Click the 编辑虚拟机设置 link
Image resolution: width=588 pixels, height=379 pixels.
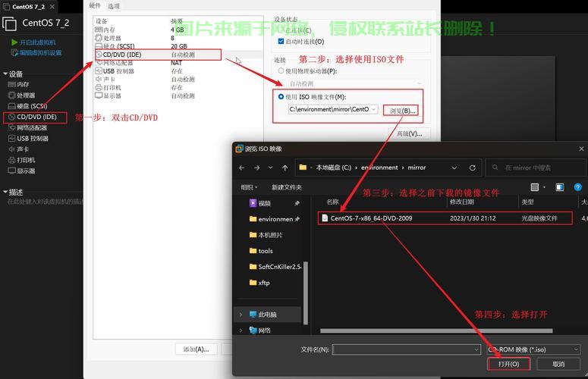(40, 53)
